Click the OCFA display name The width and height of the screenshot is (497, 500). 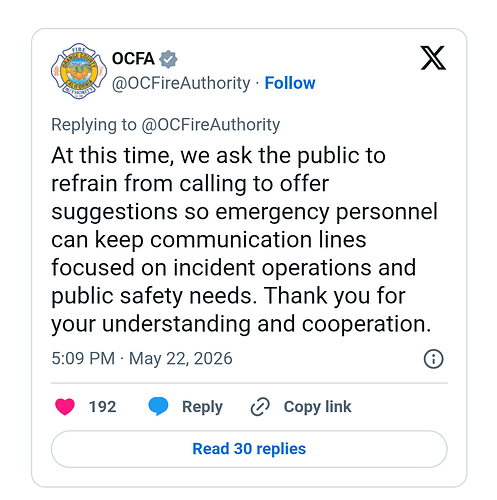click(133, 59)
